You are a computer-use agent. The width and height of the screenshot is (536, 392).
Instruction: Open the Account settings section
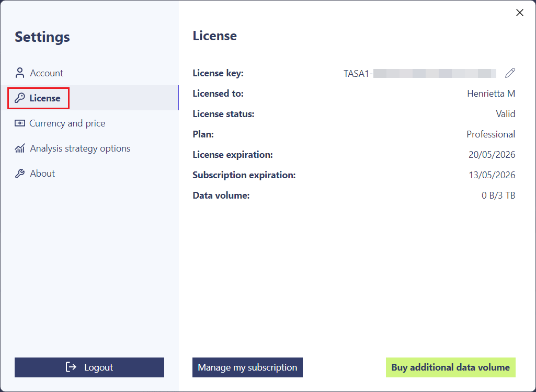pos(47,73)
